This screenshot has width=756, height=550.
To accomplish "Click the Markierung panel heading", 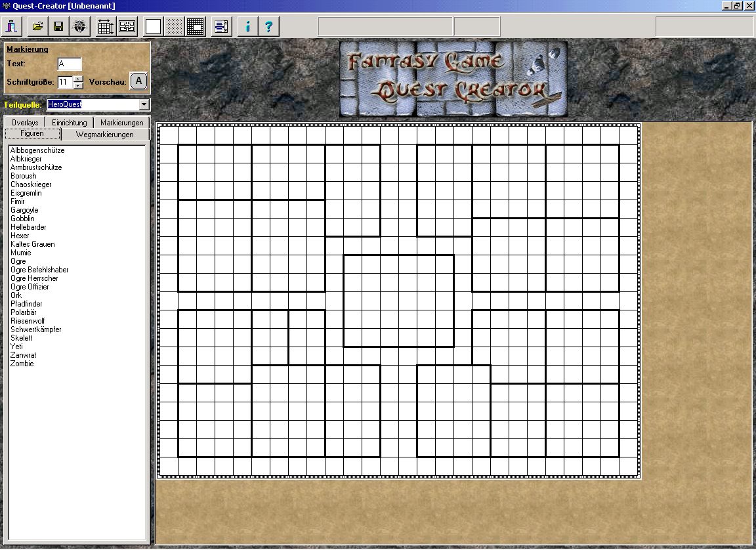I will point(28,49).
